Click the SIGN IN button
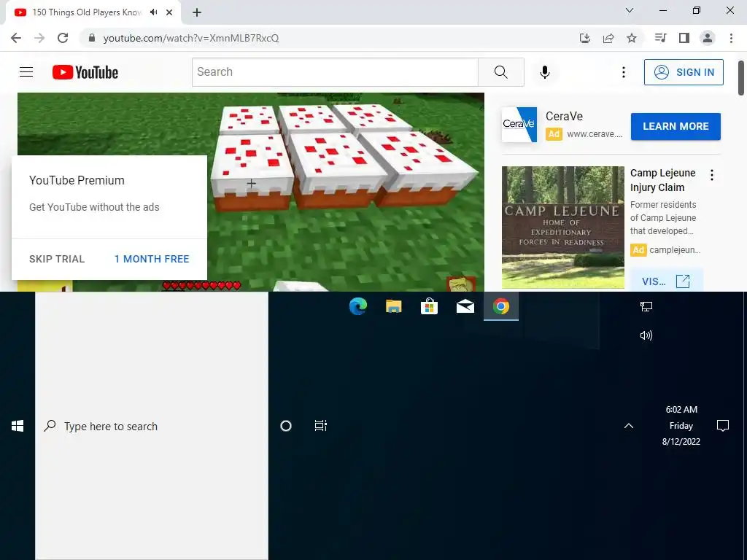 coord(684,72)
